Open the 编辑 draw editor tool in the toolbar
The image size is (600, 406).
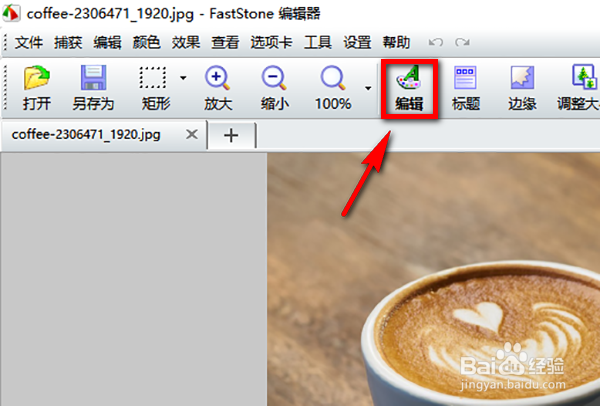409,88
